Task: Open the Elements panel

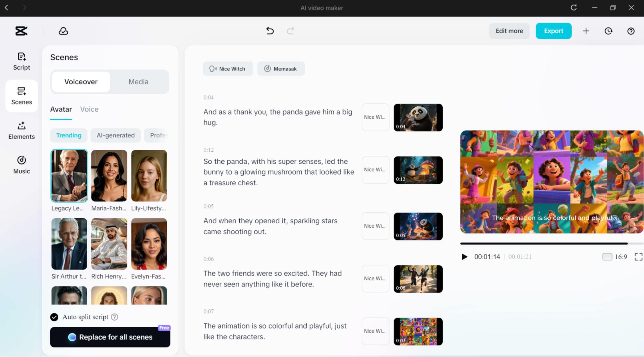Action: point(21,131)
